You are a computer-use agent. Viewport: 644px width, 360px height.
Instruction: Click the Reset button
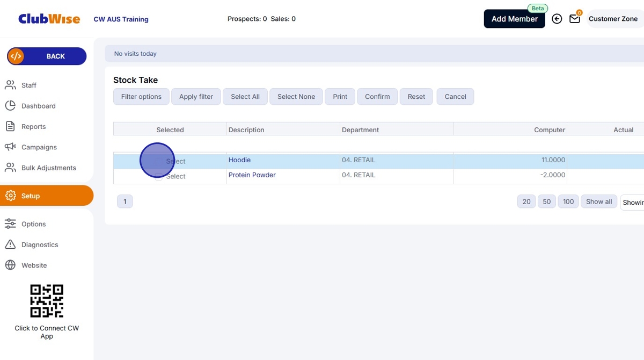coord(416,97)
